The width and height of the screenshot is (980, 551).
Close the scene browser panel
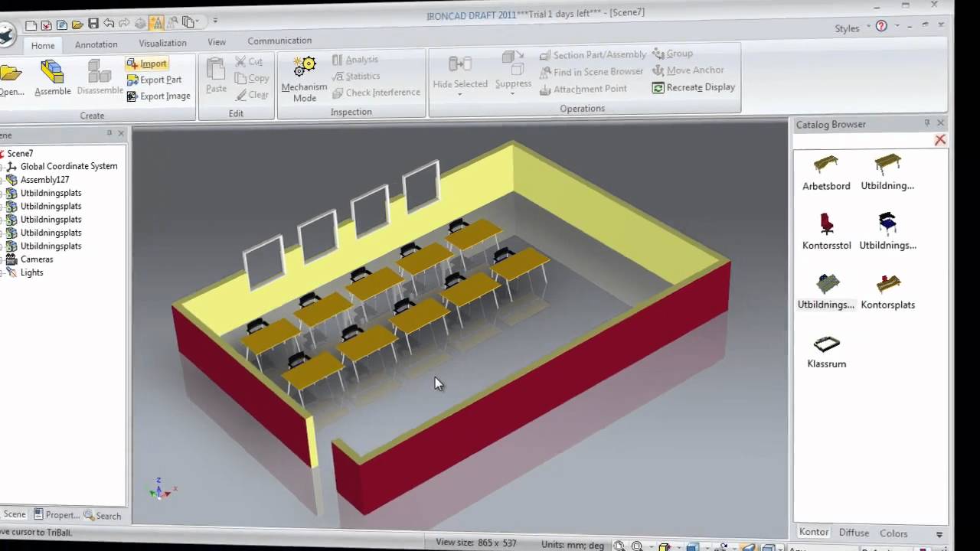coord(121,133)
